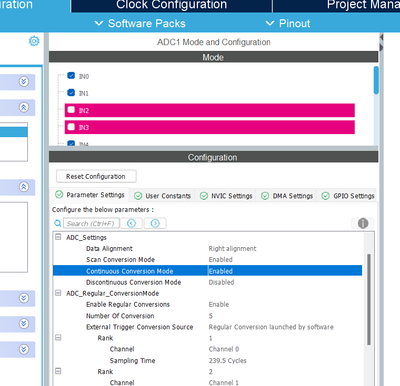Show parameter info icon
Image resolution: width=400 pixels, height=386 pixels.
(363, 223)
